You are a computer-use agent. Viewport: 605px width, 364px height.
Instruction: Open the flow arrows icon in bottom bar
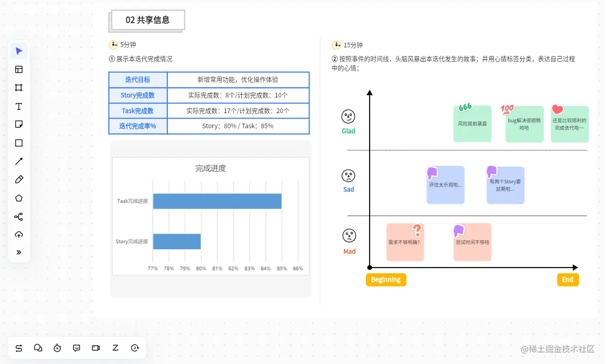(19, 348)
